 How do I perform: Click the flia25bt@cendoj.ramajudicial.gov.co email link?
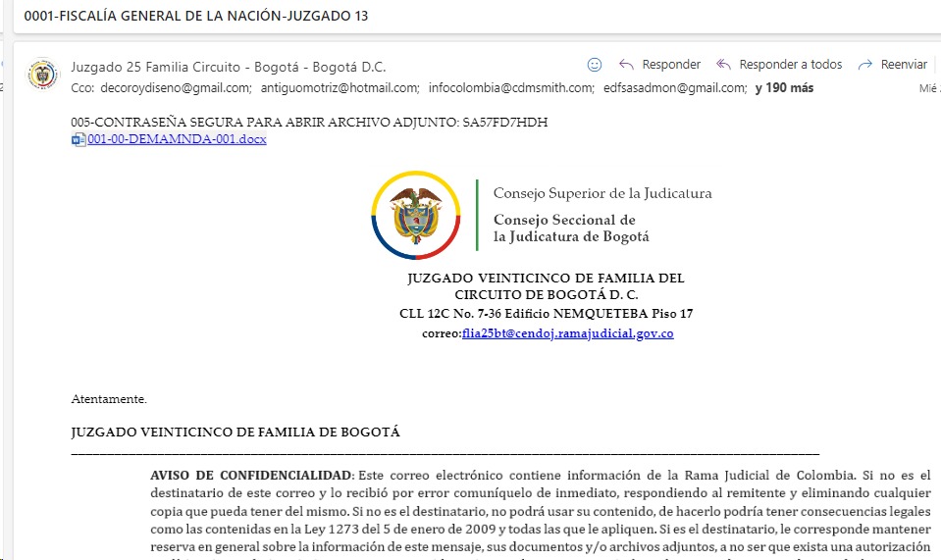567,333
